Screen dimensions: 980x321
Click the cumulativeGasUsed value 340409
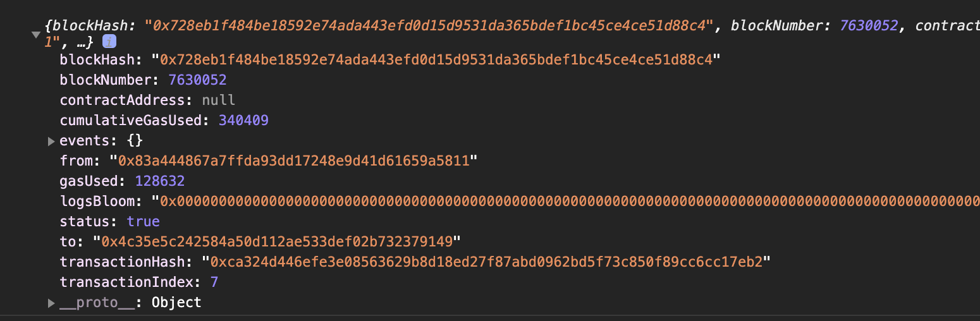[243, 121]
